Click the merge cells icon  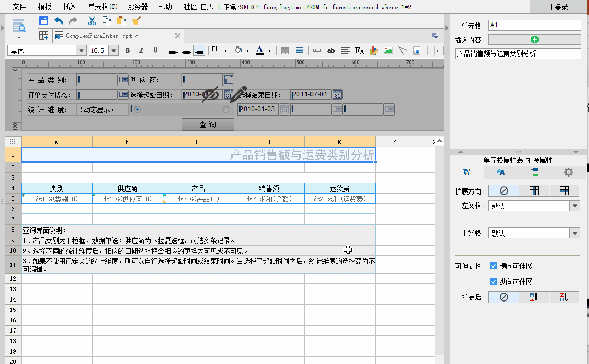tap(285, 50)
